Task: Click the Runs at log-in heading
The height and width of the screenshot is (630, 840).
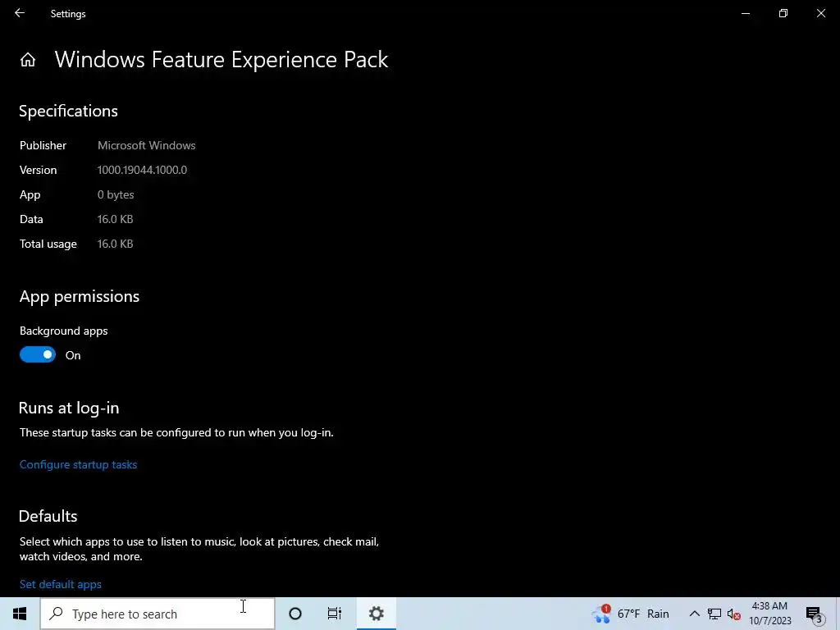Action: [69, 408]
